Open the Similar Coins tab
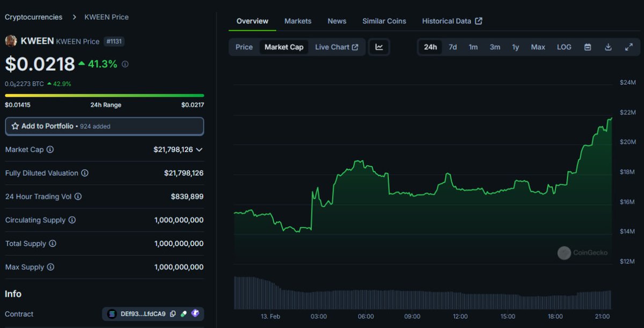The height and width of the screenshot is (328, 644). pos(384,21)
